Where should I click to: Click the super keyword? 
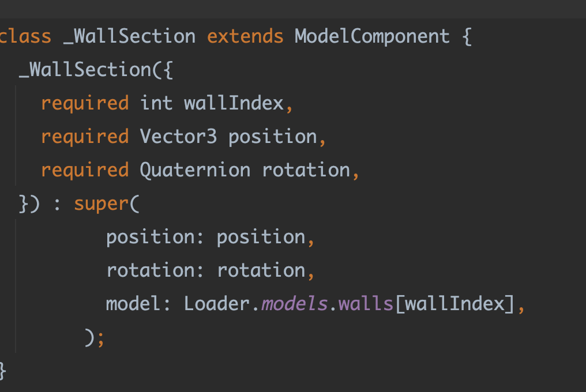[x=102, y=203]
